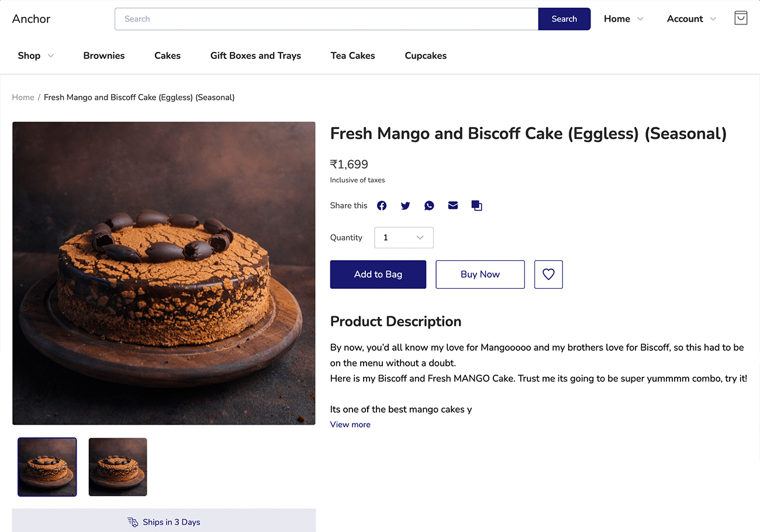
Task: Click Home breadcrumb link
Action: click(23, 97)
